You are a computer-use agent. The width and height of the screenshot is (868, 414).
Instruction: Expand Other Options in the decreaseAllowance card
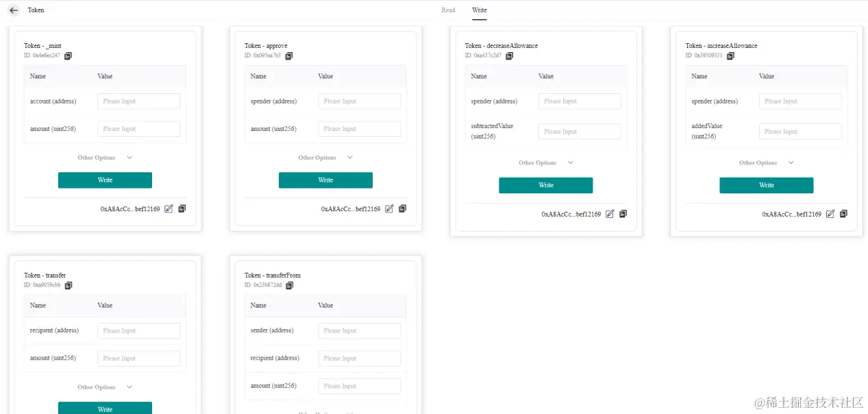click(545, 163)
